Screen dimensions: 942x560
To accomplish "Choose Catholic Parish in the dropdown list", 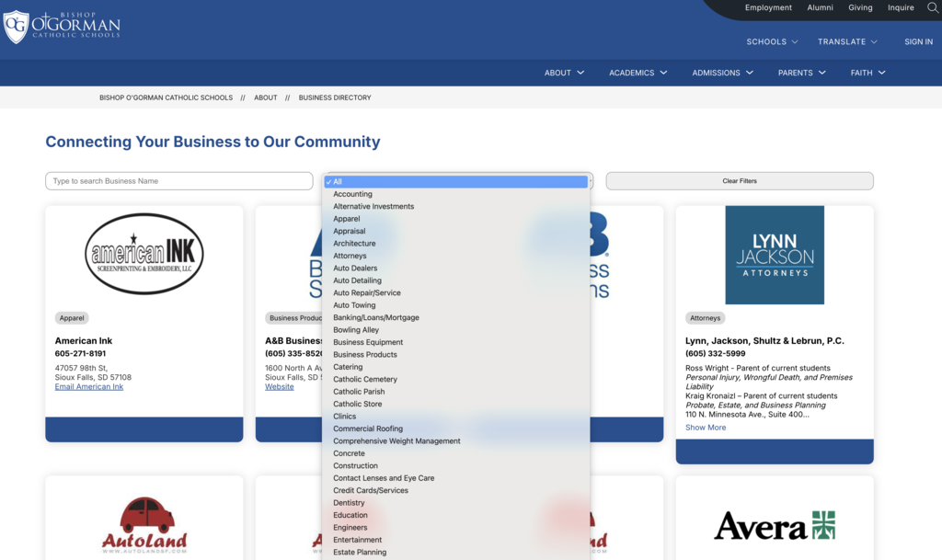I will click(x=359, y=392).
